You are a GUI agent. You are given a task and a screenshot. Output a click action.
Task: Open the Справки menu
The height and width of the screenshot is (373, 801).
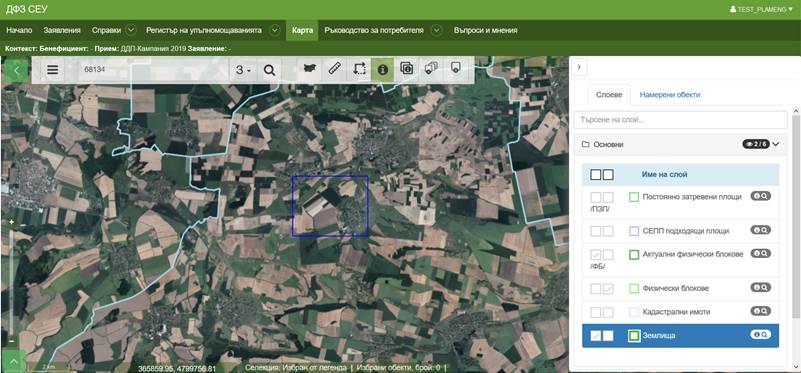pyautogui.click(x=106, y=30)
